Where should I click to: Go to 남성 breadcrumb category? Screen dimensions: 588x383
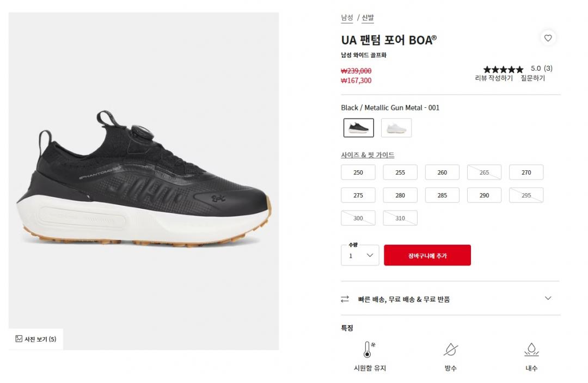pyautogui.click(x=347, y=17)
